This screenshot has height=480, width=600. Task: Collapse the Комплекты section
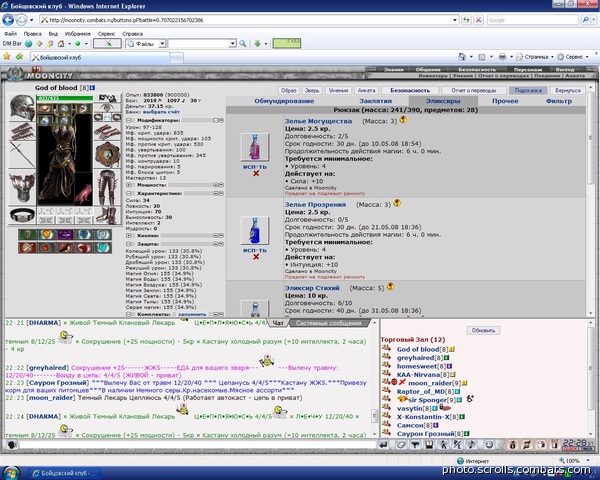point(129,314)
